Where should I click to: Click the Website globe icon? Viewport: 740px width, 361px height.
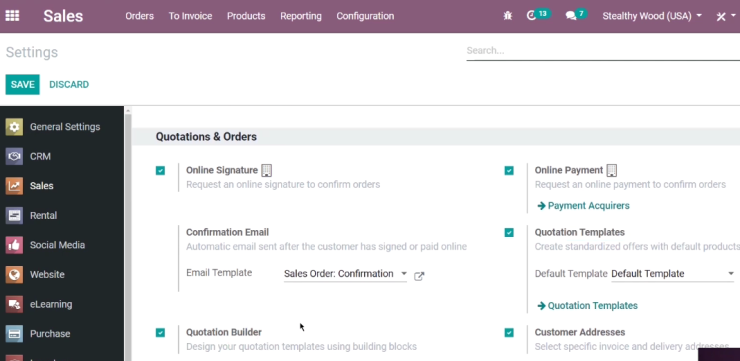point(14,275)
